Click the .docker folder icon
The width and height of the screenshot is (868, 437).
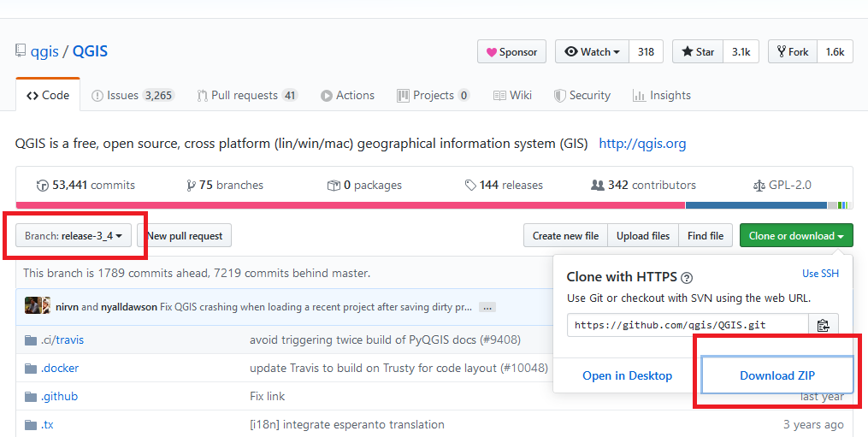tap(32, 368)
